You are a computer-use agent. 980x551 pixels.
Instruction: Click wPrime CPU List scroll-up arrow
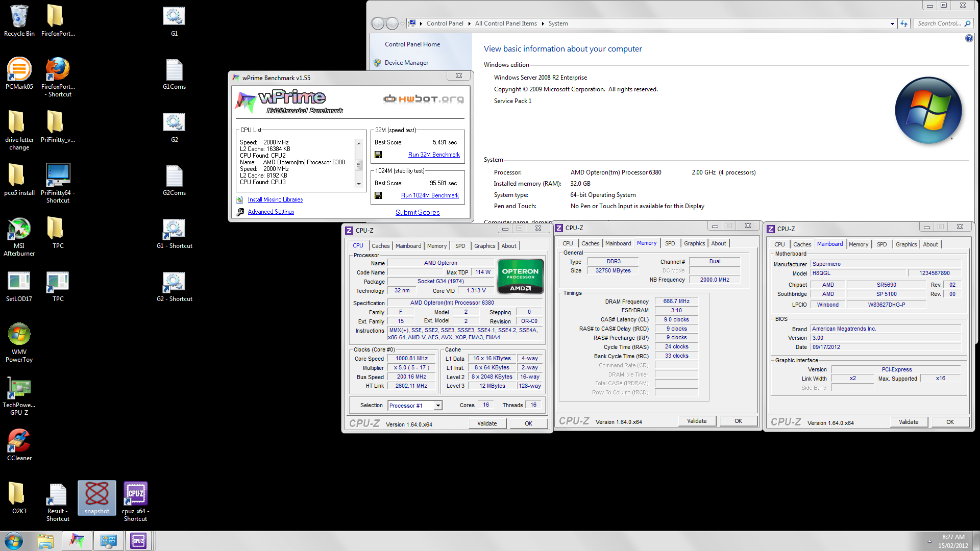click(359, 143)
